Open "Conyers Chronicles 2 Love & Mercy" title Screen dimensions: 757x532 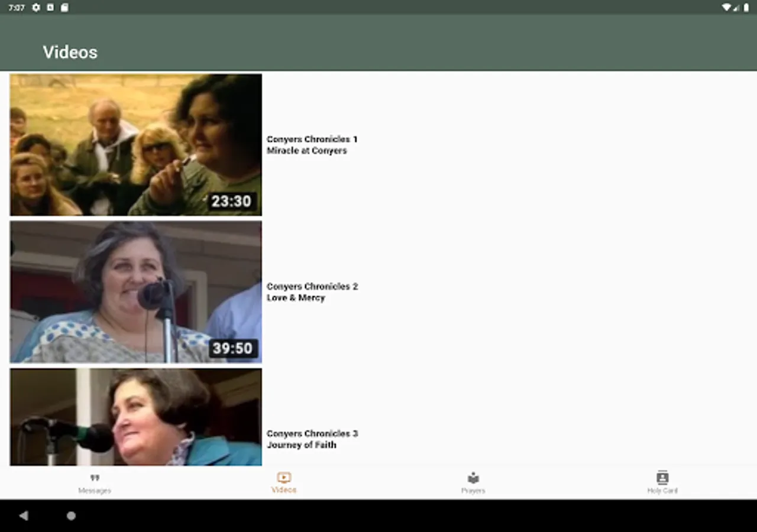pos(312,292)
